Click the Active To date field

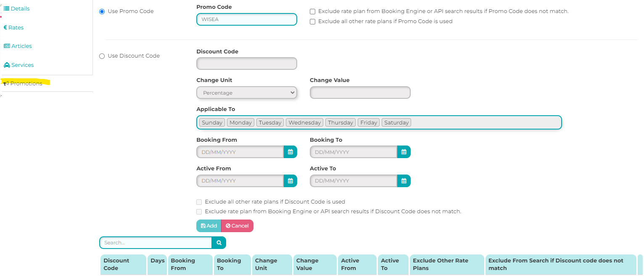tap(354, 181)
